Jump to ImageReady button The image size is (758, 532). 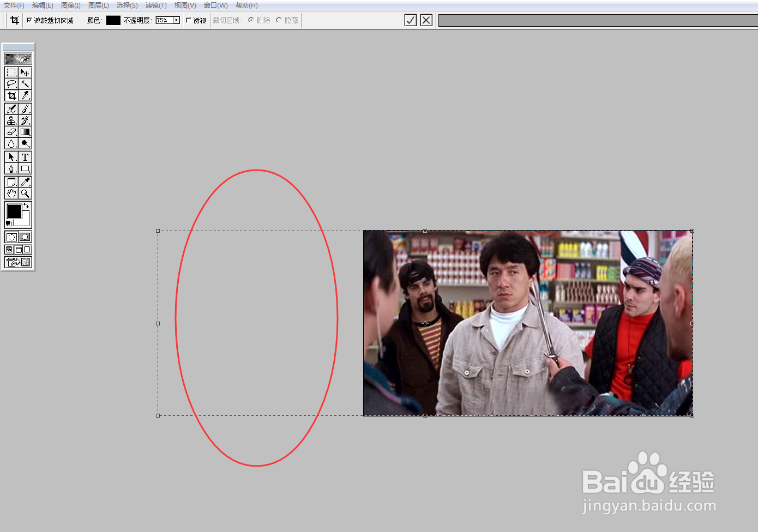tap(18, 262)
